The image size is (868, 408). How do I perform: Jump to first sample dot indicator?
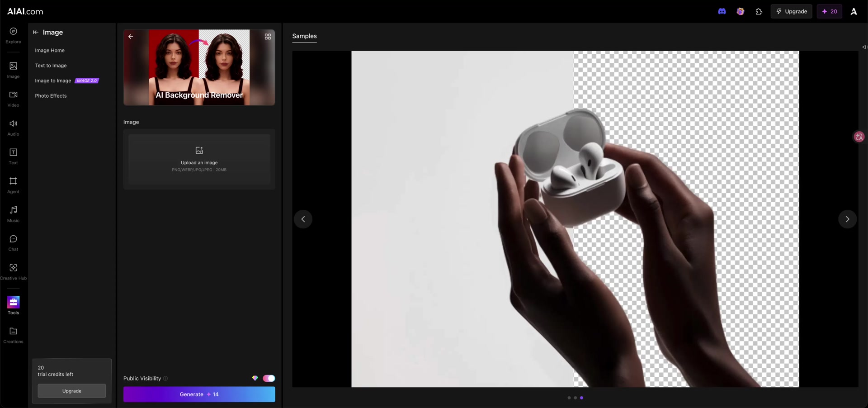click(x=569, y=398)
